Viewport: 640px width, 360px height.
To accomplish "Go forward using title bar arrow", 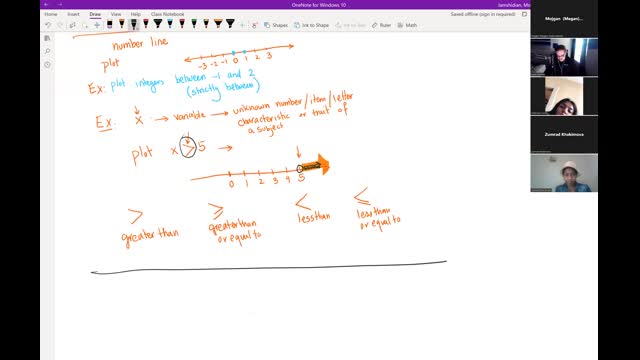I will click(x=60, y=4).
